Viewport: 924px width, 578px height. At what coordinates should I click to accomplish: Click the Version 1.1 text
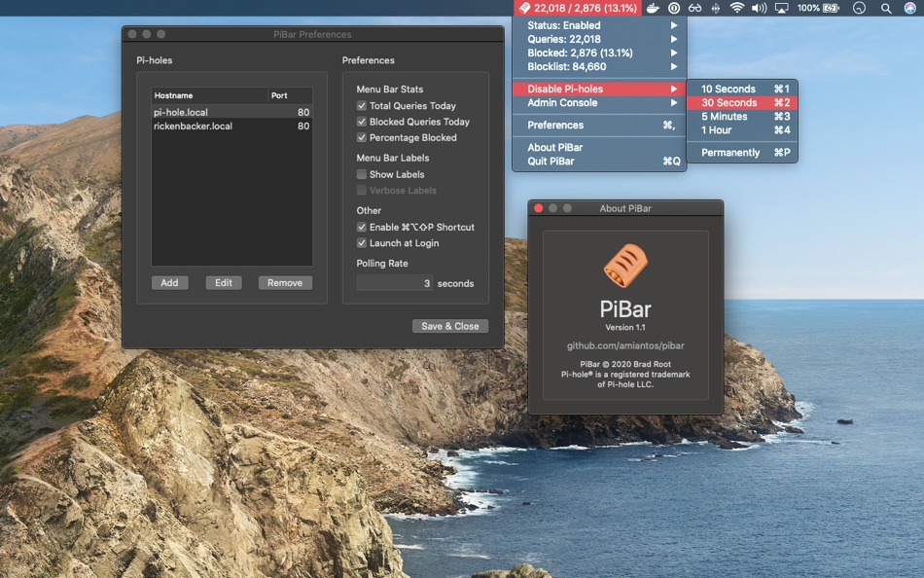(x=625, y=327)
